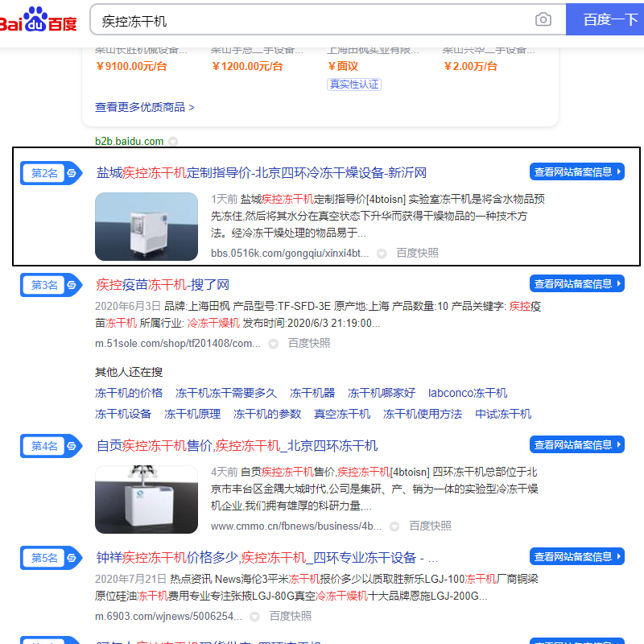
Task: View 查看网站备案信息 for the 第2名 result
Action: [x=576, y=171]
